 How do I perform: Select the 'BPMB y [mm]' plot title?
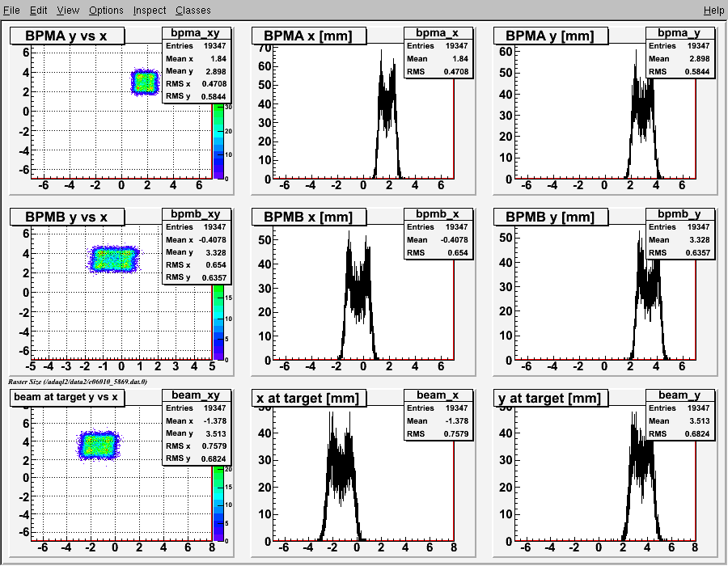click(551, 217)
